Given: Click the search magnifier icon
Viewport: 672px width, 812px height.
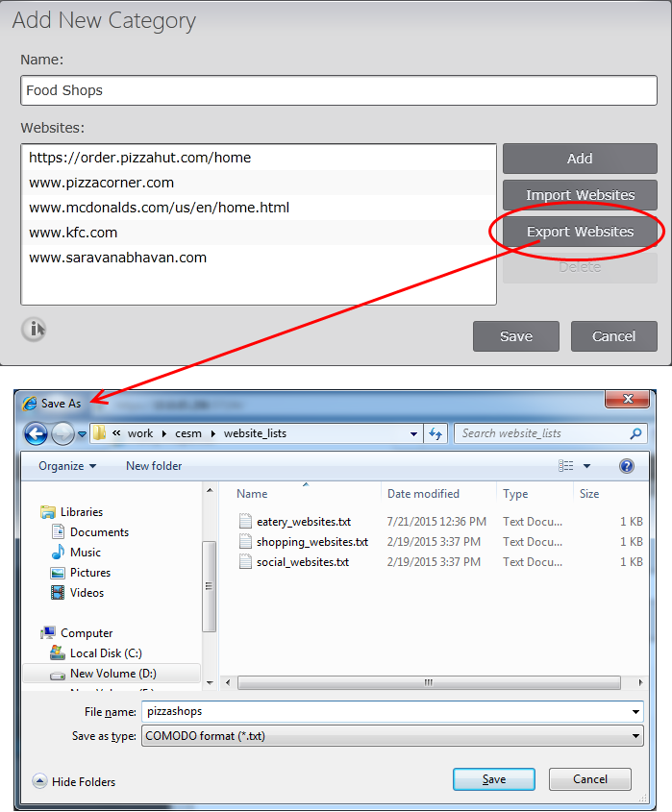Looking at the screenshot, I should (x=635, y=433).
